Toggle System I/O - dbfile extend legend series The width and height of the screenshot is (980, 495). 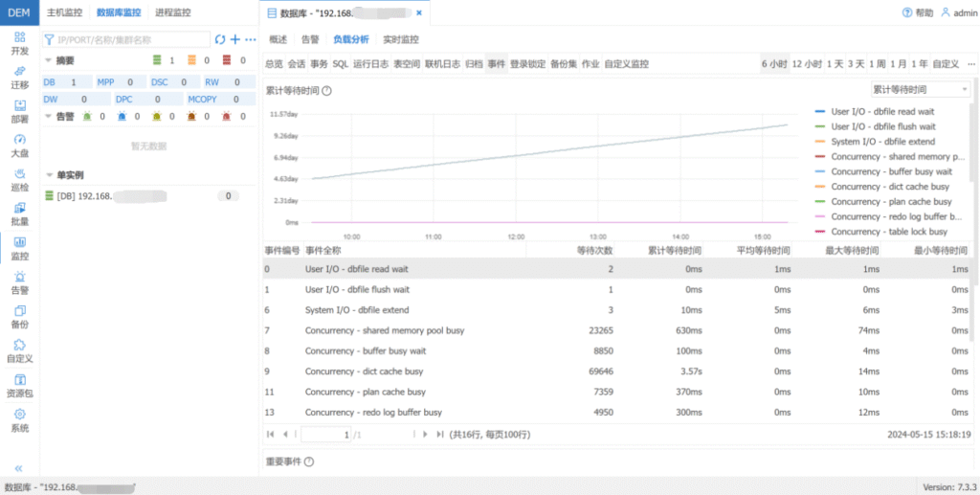(x=882, y=142)
